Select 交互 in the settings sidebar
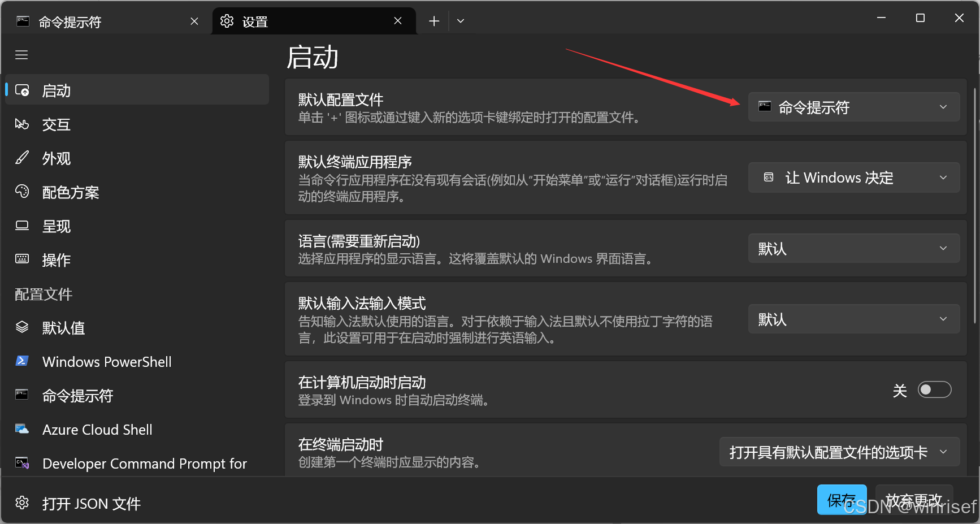Screen dimensions: 980x524 (137, 124)
